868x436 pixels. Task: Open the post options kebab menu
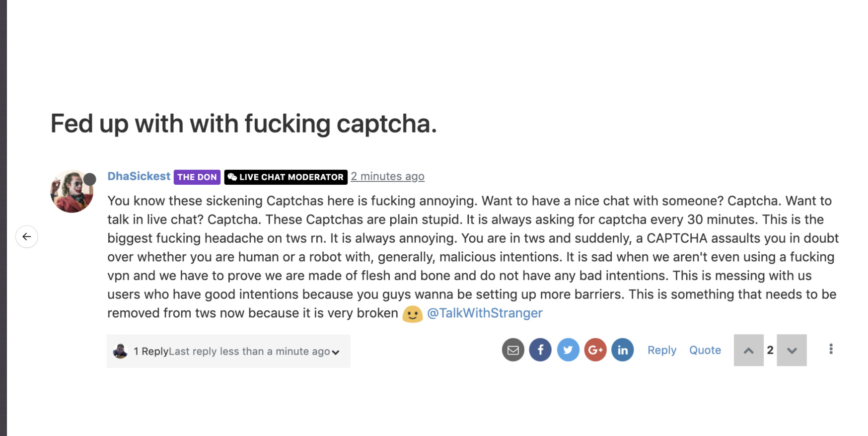831,349
